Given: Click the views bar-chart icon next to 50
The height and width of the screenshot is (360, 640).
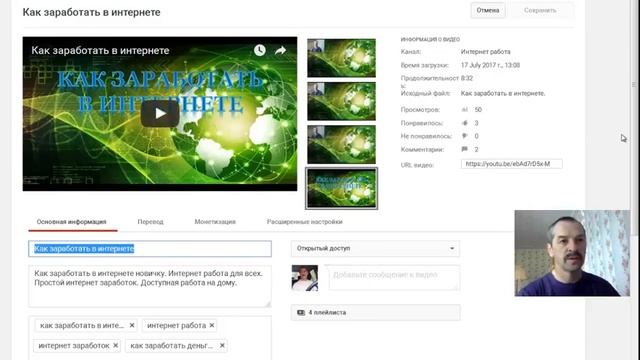Looking at the screenshot, I should pyautogui.click(x=464, y=109).
